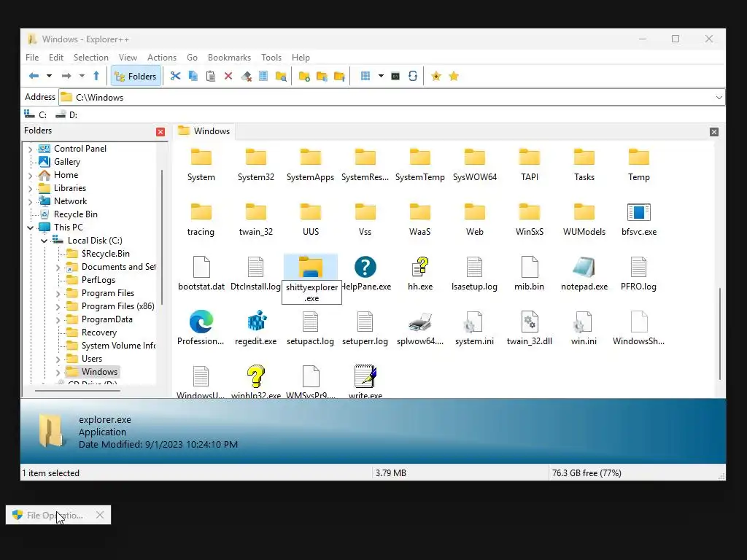Delete selected item with red X icon
Image resolution: width=747 pixels, height=560 pixels.
[x=228, y=76]
